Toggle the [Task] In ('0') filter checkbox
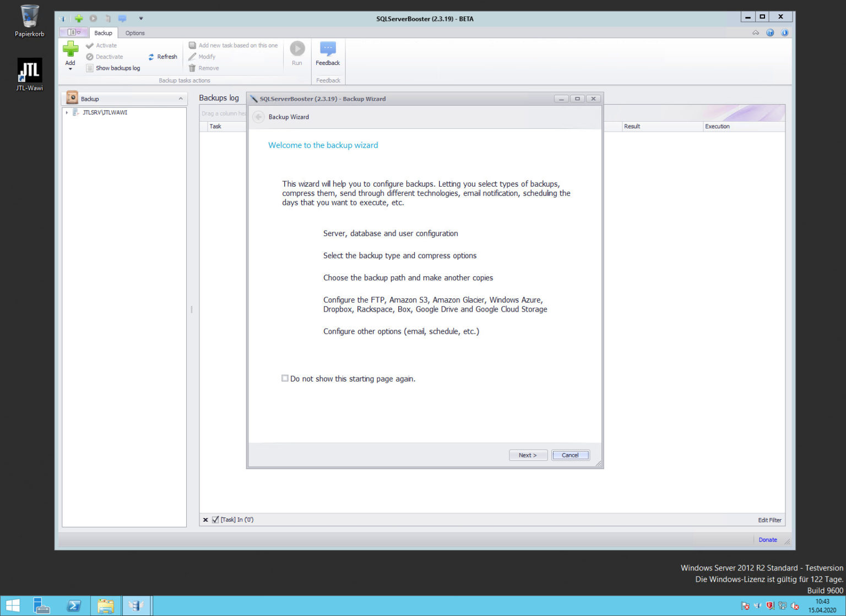Viewport: 846px width, 616px height. click(215, 520)
